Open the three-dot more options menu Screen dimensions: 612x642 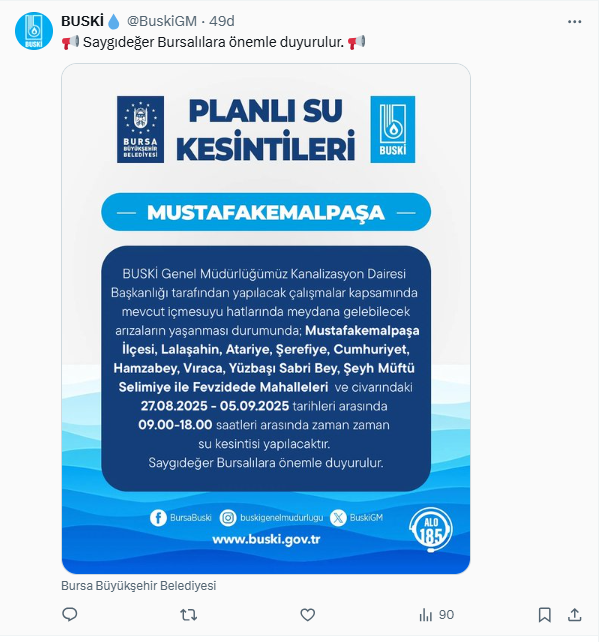[x=574, y=22]
